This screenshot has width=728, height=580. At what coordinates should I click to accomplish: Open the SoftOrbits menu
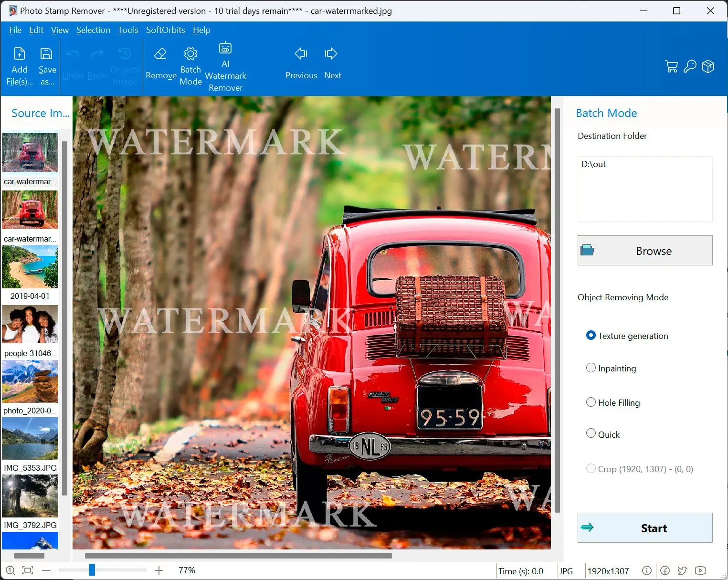click(x=165, y=30)
